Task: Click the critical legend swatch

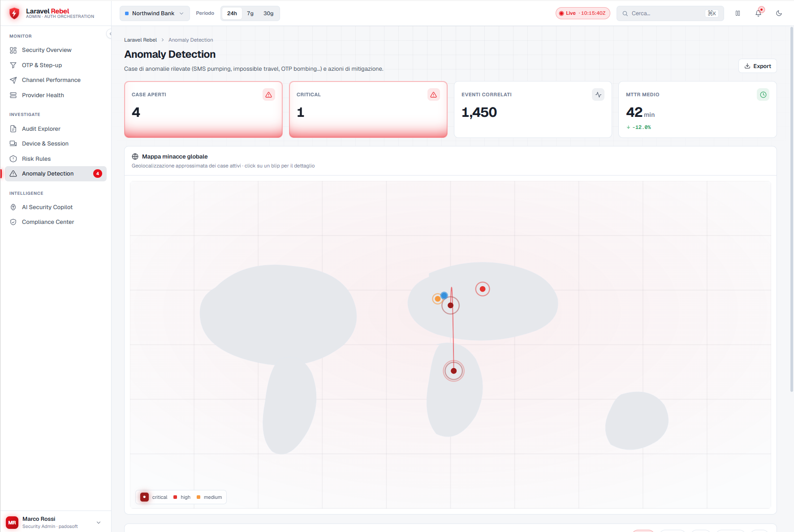Action: click(x=144, y=497)
